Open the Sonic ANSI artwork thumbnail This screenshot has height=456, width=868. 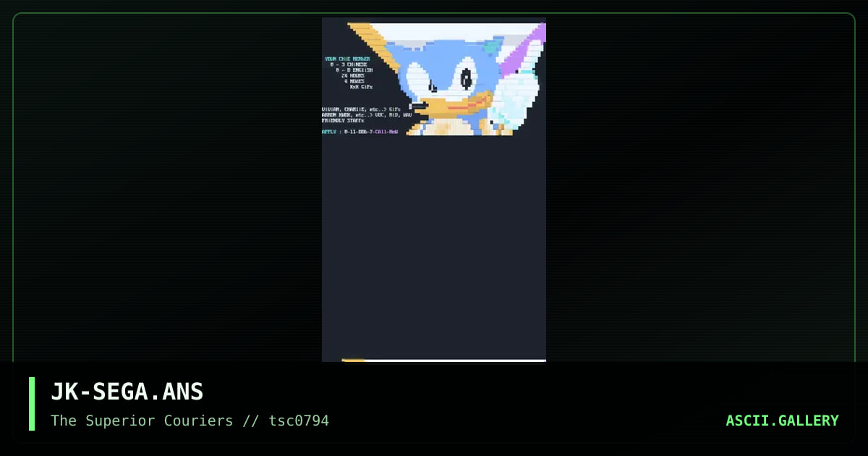(x=434, y=189)
